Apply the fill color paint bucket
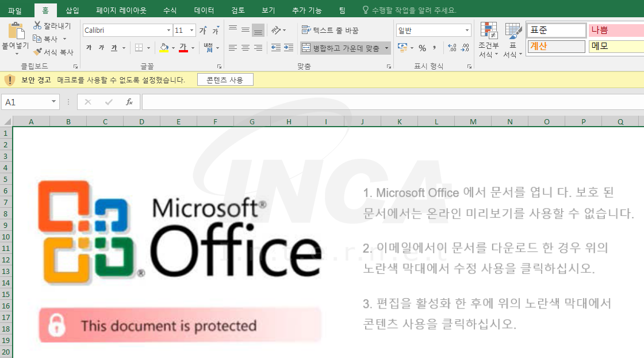Viewport: 644px width, 358px height. 164,48
